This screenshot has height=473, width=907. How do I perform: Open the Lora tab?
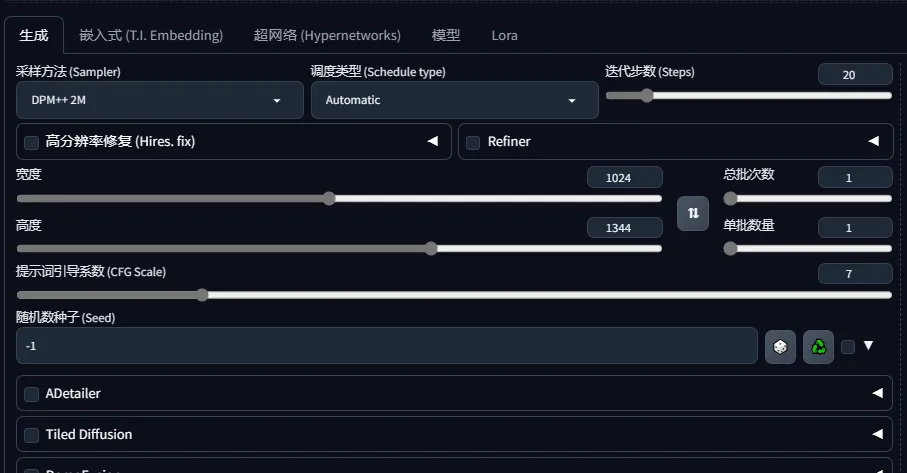pos(504,35)
